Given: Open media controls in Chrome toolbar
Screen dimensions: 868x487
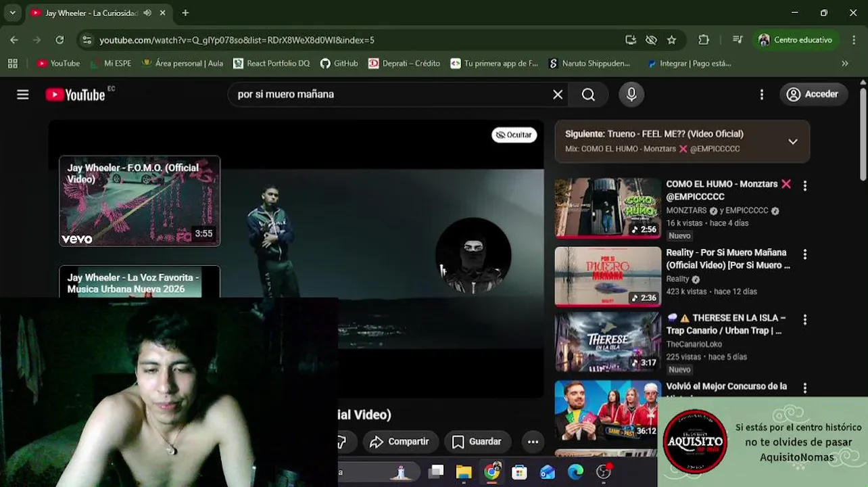Looking at the screenshot, I should 738,40.
